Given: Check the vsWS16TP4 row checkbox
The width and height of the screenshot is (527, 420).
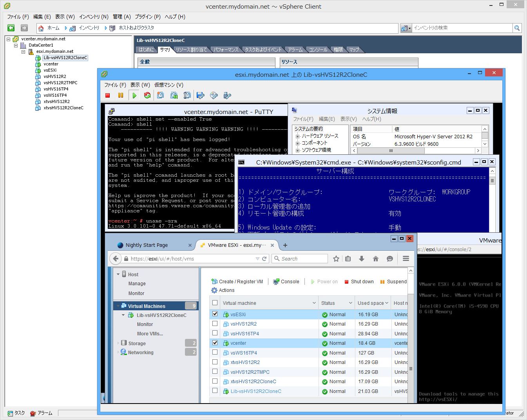Looking at the screenshot, I should tap(215, 352).
